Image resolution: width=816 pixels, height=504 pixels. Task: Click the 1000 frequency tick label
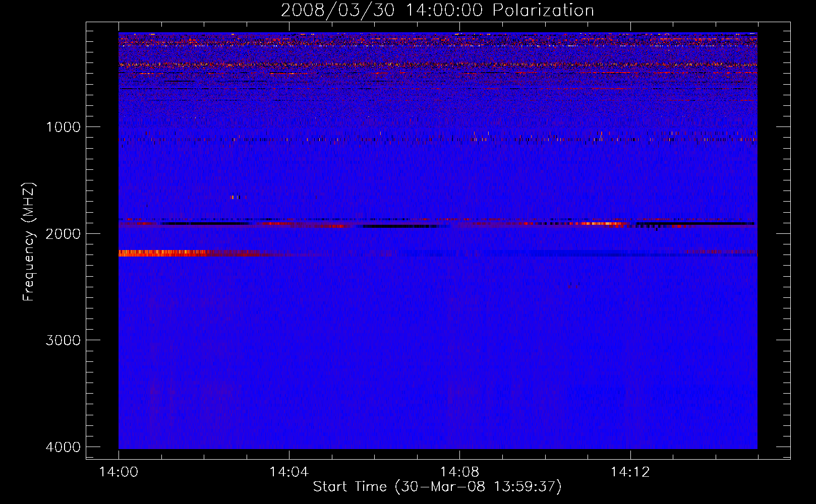(63, 127)
